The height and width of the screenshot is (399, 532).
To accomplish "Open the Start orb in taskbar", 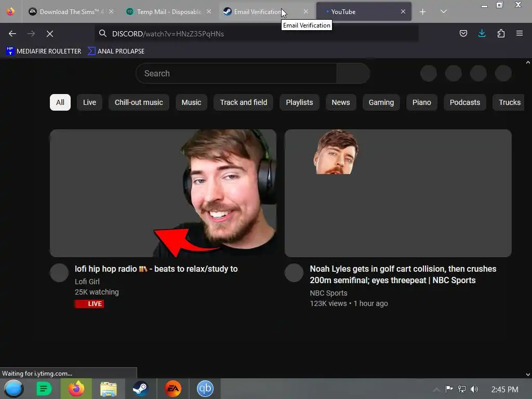I will (x=14, y=389).
